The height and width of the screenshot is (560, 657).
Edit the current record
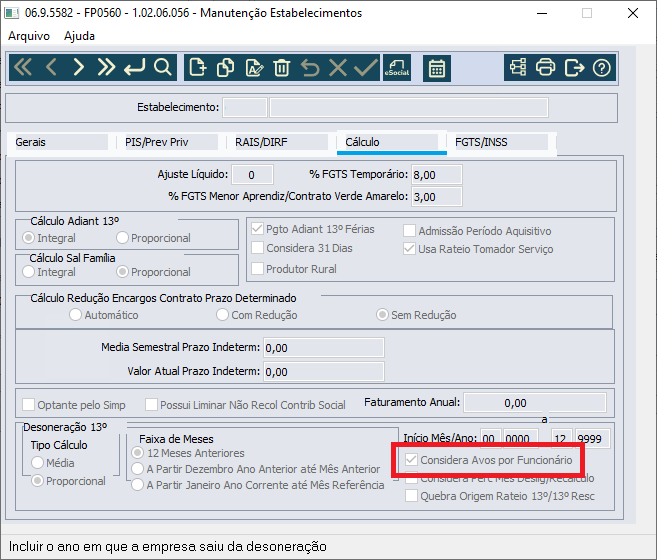click(x=254, y=67)
